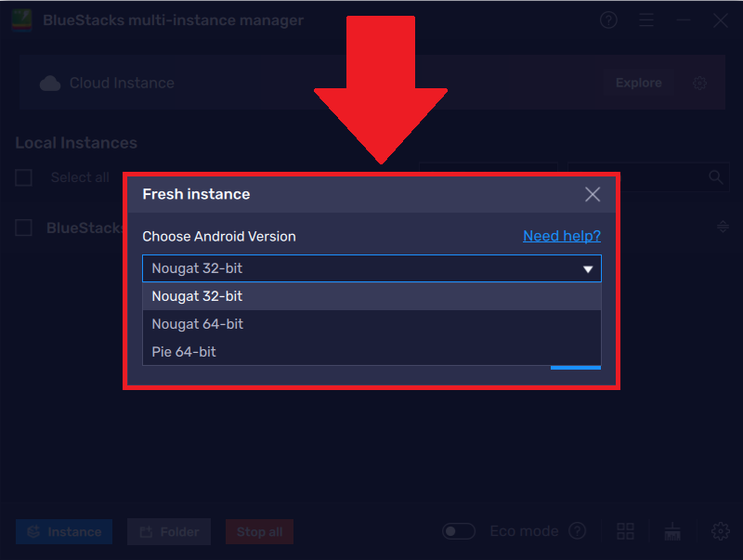This screenshot has width=743, height=560.
Task: Click the Local Instances heading
Action: pyautogui.click(x=75, y=143)
